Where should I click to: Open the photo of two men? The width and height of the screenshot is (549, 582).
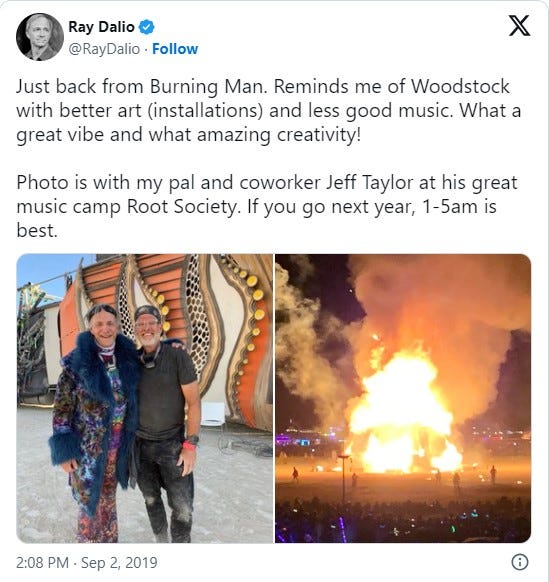point(145,398)
